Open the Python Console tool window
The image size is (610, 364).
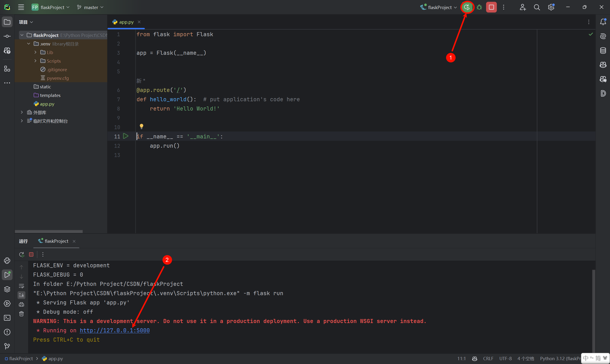click(x=7, y=260)
